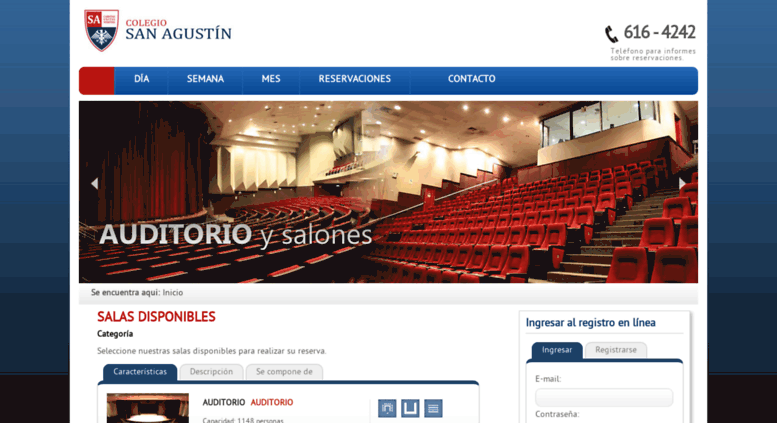
Task: Click the Capacidad: 1148 personas text
Action: point(243,420)
